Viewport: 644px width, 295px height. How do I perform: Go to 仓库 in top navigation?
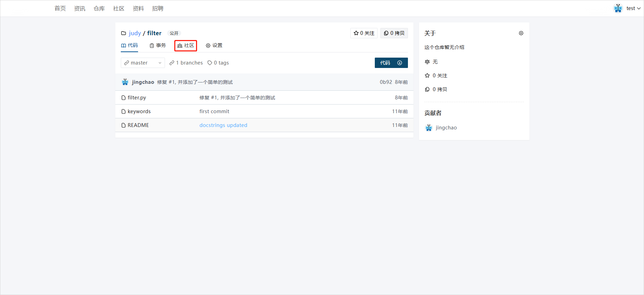tap(99, 8)
